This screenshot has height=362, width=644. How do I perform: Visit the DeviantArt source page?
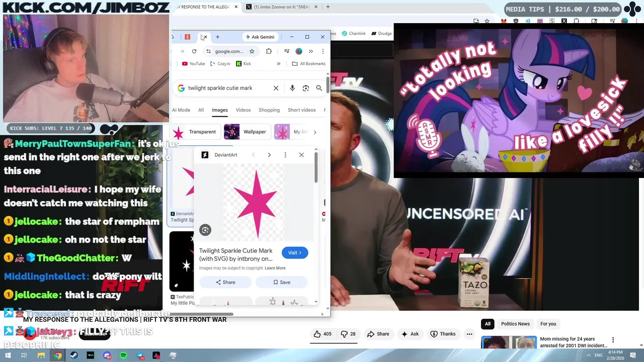pos(295,253)
